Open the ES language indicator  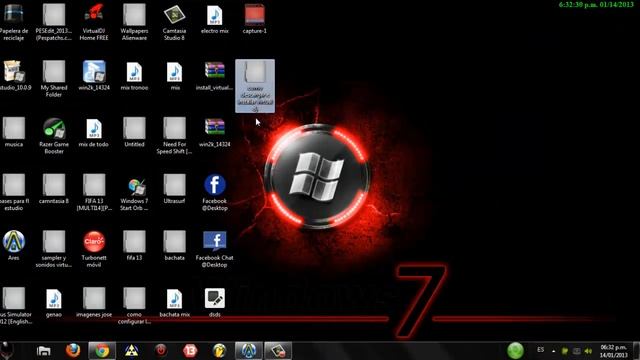pos(540,350)
